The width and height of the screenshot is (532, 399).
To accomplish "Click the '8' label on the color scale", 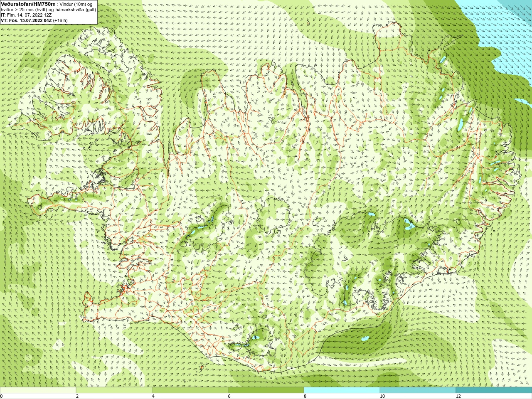I will click(305, 396).
